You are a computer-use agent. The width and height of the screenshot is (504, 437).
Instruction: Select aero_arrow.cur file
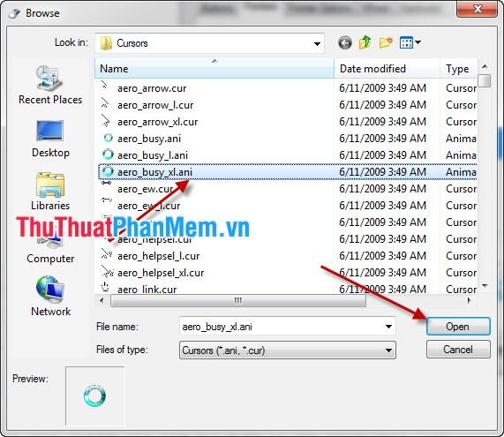tap(152, 88)
